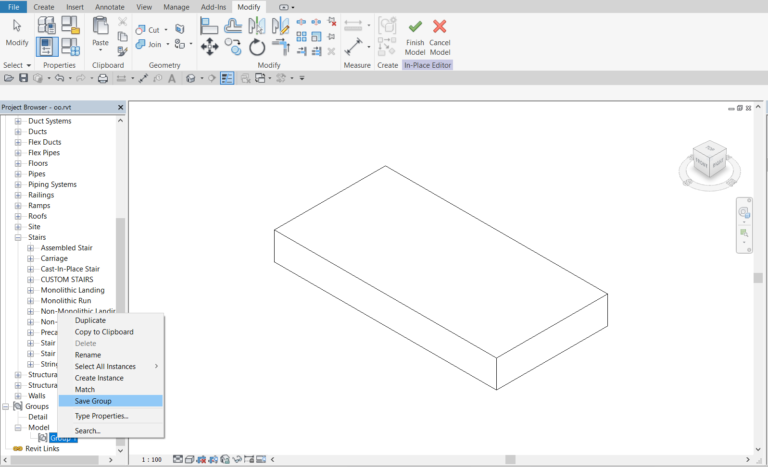Click the Save icon in quick access toolbar
Image resolution: width=768 pixels, height=467 pixels.
pyautogui.click(x=23, y=78)
